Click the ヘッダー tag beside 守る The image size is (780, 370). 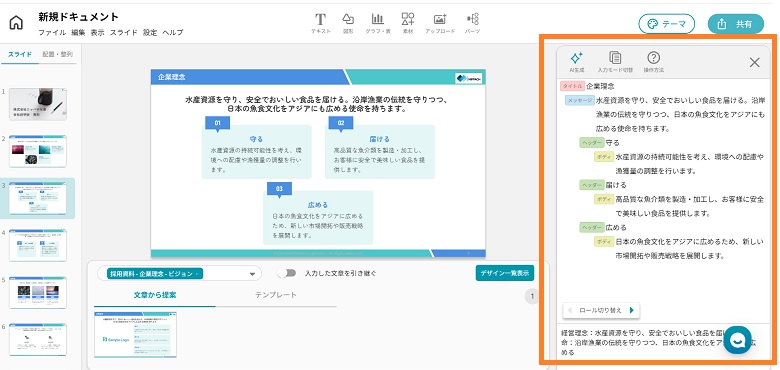(x=591, y=143)
